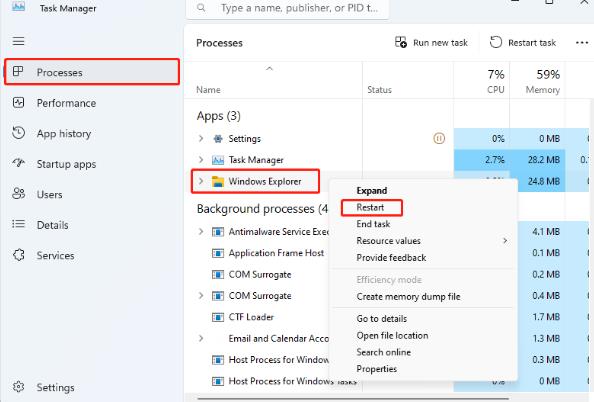This screenshot has width=594, height=402.
Task: Open the three-dot more options menu
Action: click(x=581, y=42)
